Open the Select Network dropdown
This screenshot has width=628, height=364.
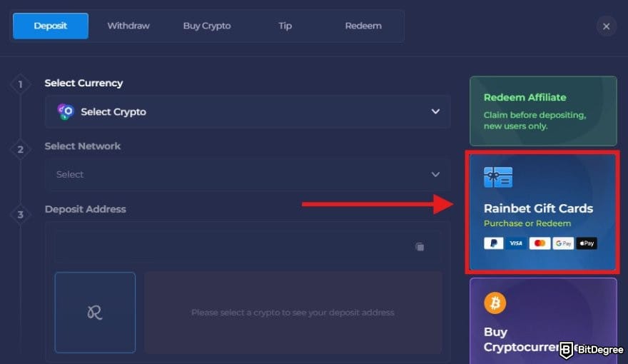[x=248, y=175]
